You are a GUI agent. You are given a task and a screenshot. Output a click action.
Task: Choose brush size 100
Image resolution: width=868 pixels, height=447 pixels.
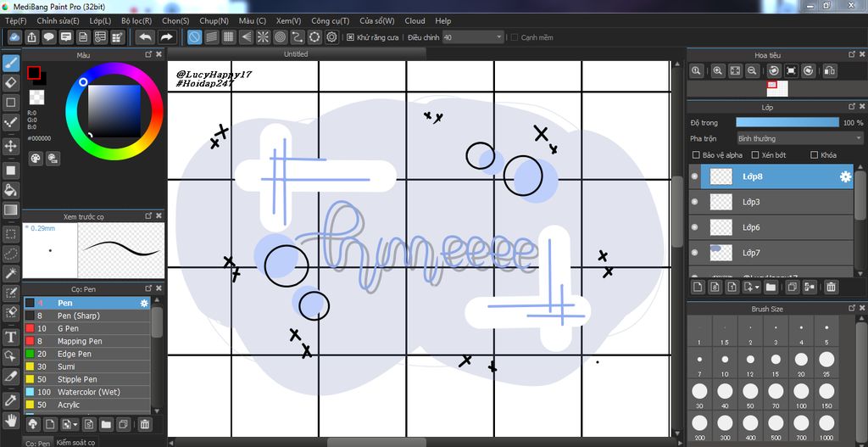coord(801,395)
